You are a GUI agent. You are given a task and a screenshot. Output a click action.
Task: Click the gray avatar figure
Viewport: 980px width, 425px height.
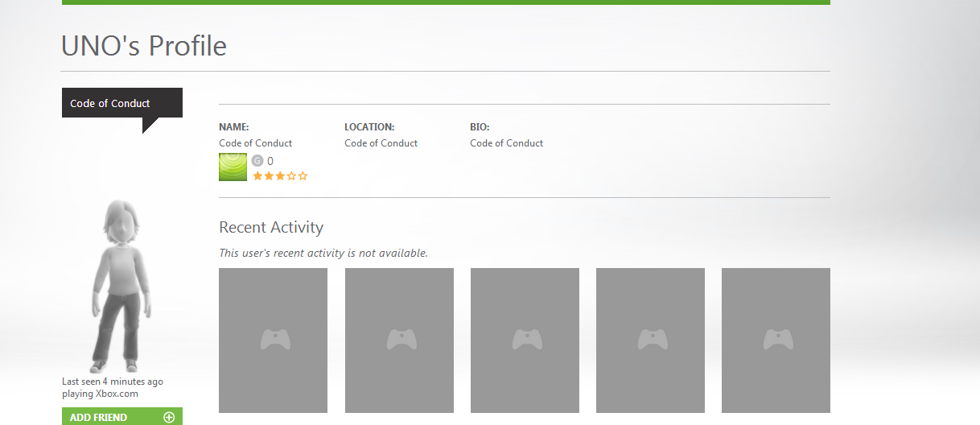[119, 285]
